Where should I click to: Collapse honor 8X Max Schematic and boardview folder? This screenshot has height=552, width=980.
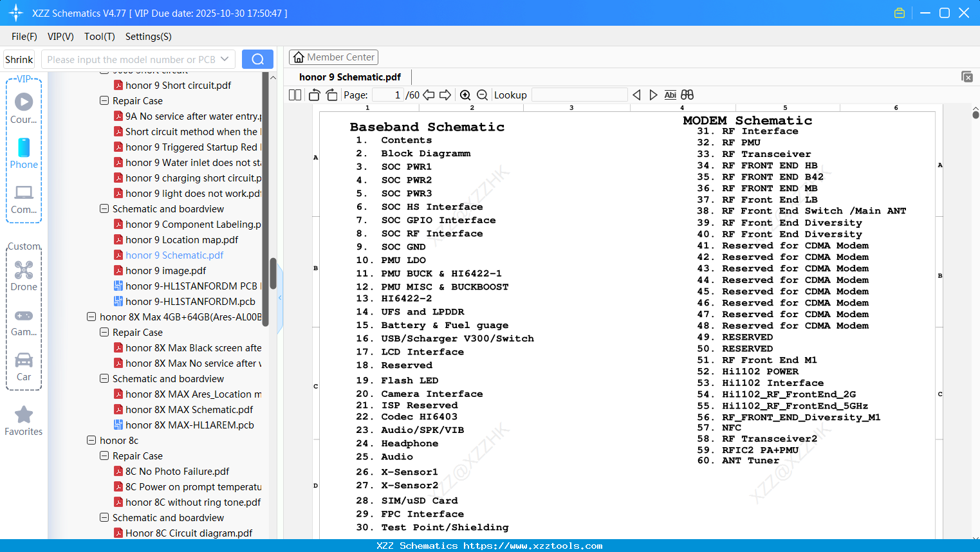[104, 378]
